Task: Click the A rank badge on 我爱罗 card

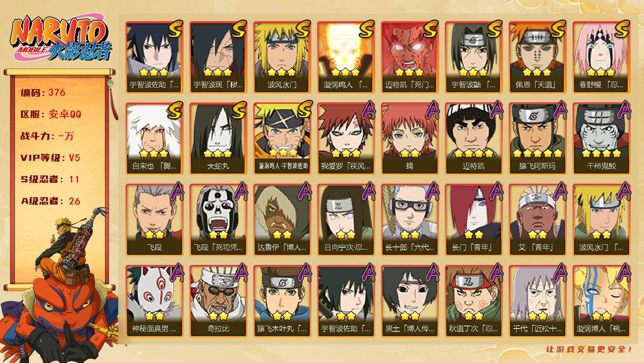Action: tap(368, 110)
